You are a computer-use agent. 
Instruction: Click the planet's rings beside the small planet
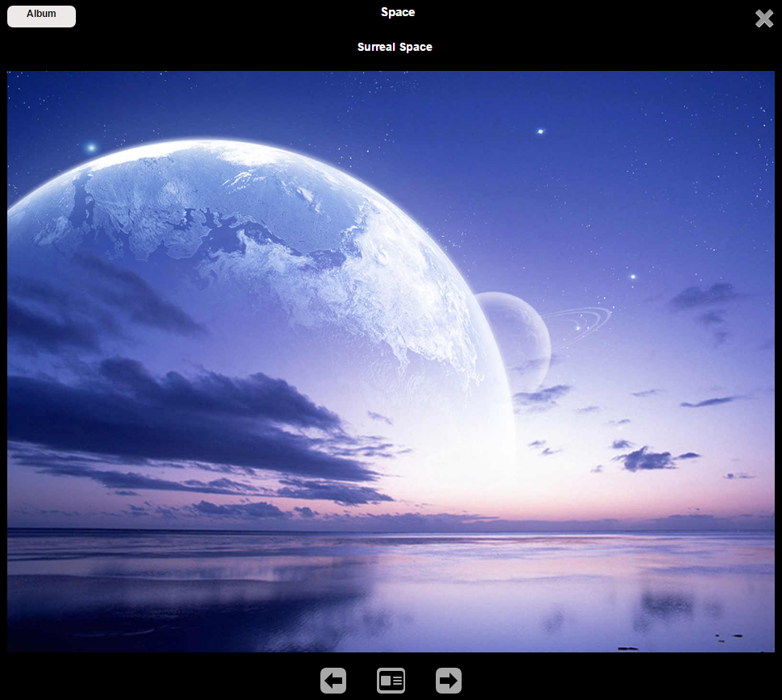[x=585, y=320]
